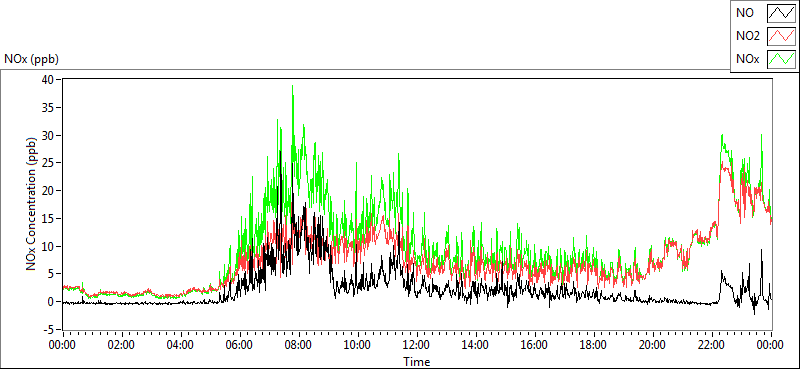Click the 10:00 time axis marker
The image size is (800, 369).
point(358,345)
